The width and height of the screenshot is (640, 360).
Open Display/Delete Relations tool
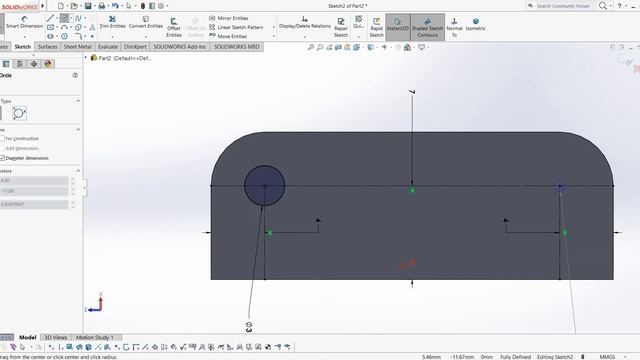click(304, 22)
